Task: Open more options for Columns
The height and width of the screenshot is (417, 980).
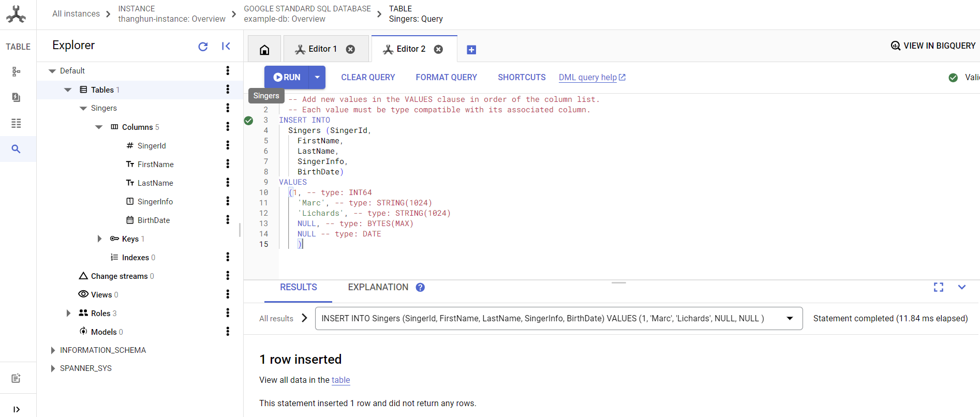Action: point(228,127)
